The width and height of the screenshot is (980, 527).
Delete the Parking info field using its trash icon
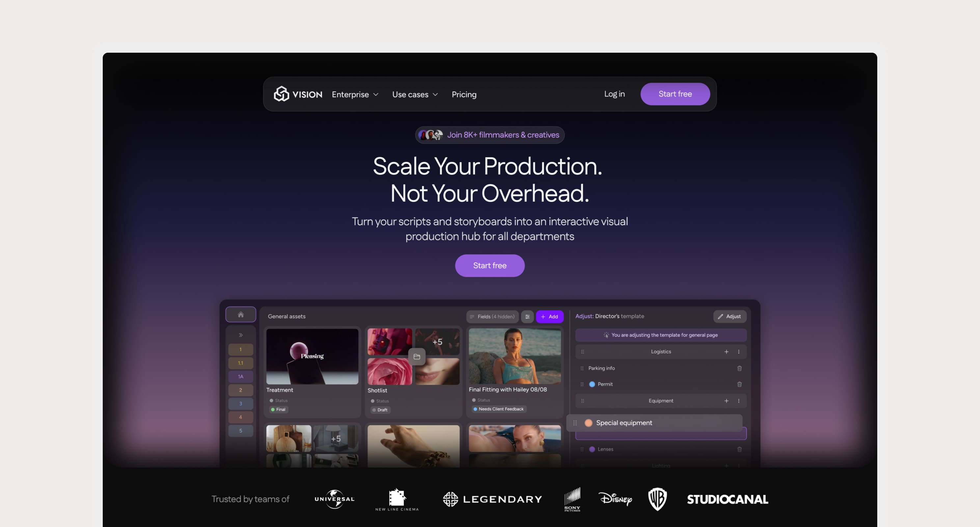point(740,368)
